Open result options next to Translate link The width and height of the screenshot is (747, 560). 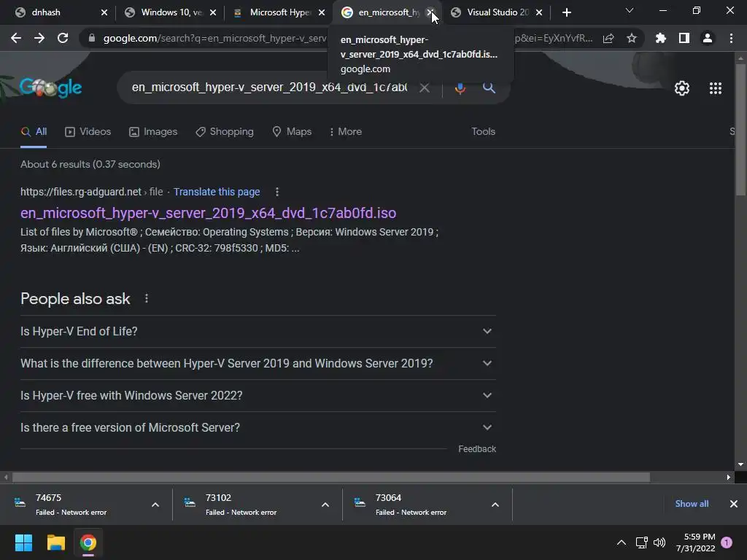coord(276,192)
